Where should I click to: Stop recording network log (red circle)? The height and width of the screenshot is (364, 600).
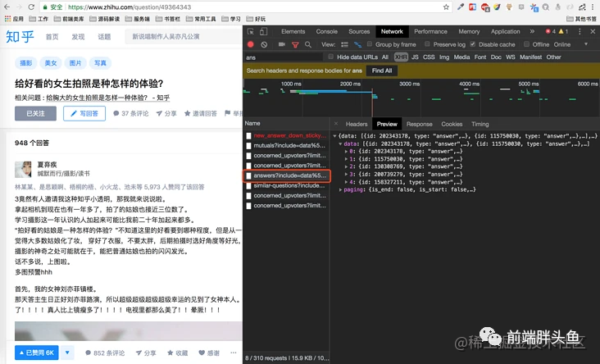coord(251,44)
